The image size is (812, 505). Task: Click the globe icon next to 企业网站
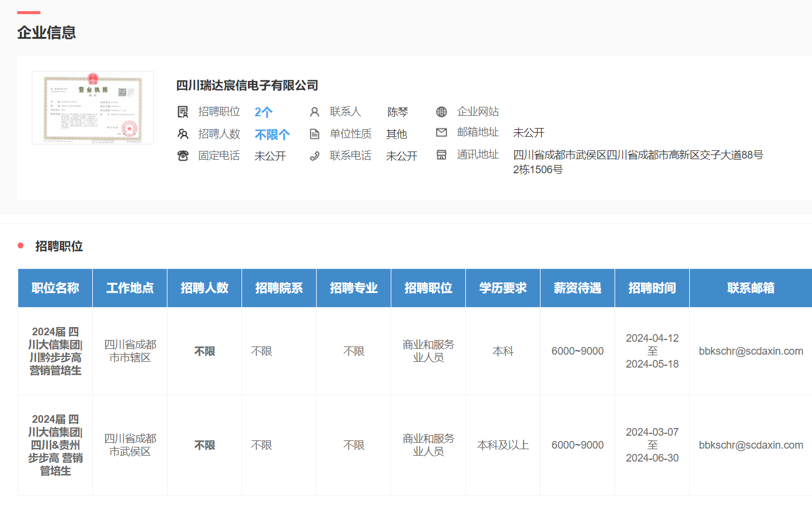tap(441, 112)
